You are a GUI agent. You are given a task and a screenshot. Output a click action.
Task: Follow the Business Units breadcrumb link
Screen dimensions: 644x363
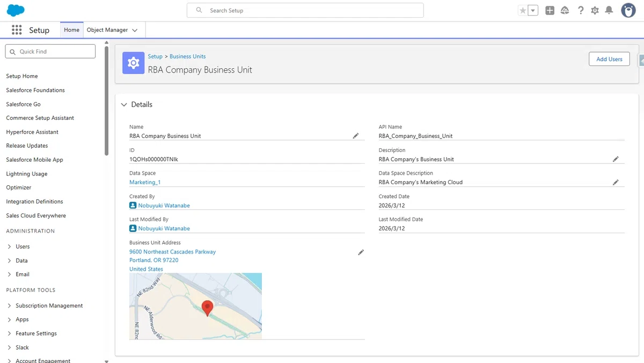pyautogui.click(x=188, y=56)
